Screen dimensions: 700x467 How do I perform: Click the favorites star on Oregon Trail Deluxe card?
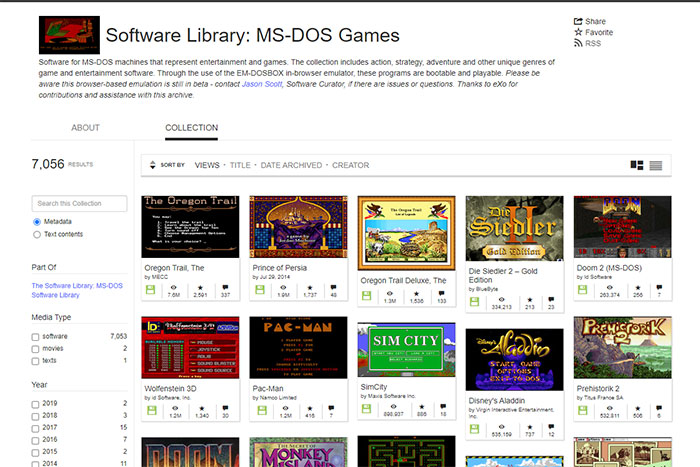[416, 294]
